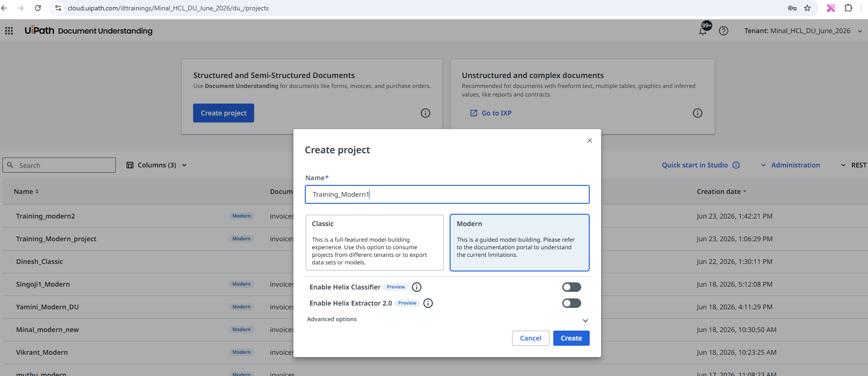Open the browser extensions puzzle icon
868x376 pixels.
click(848, 8)
